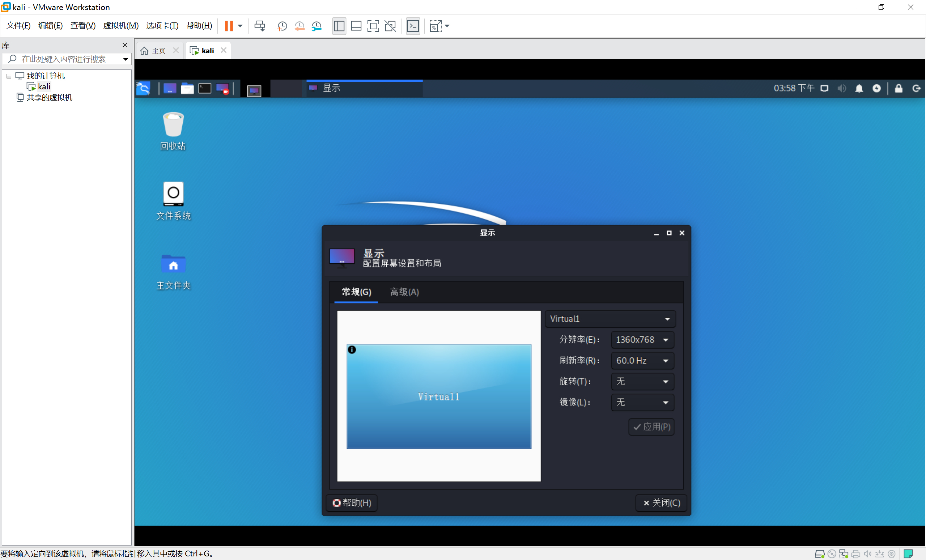
Task: Switch to the 高级(A) tab
Action: coord(404,292)
